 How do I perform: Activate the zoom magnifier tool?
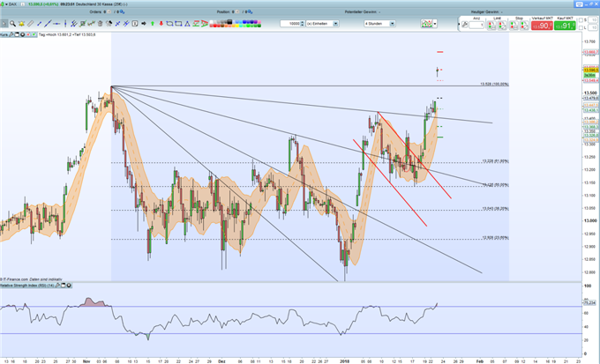[12, 23]
